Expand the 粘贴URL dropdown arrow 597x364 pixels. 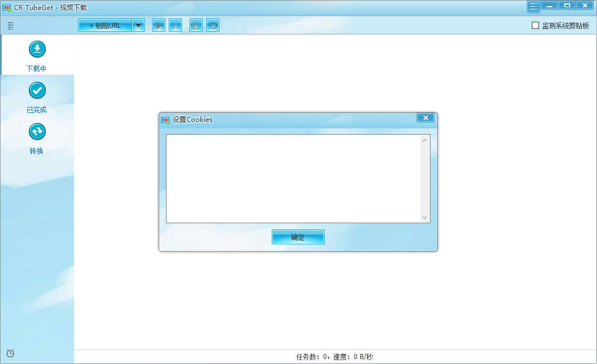pyautogui.click(x=138, y=26)
